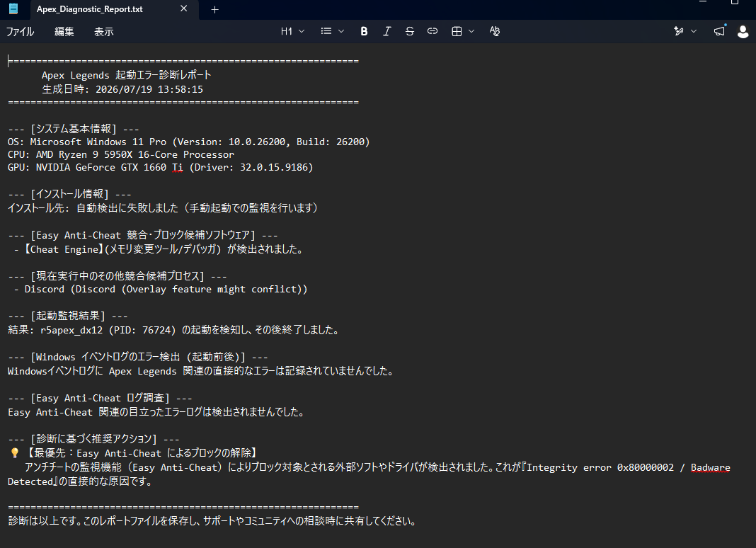Click the bullet list icon
Screen dimensions: 756x548
pyautogui.click(x=326, y=31)
